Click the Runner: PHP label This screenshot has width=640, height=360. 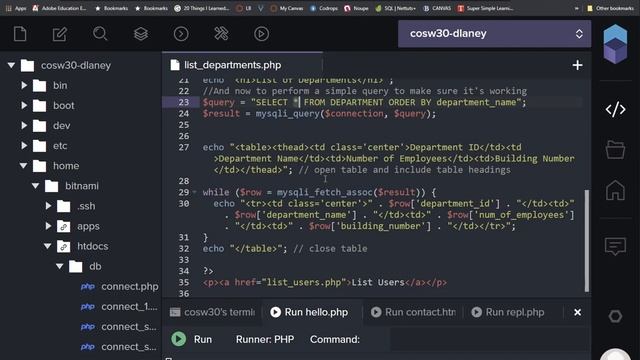[265, 339]
